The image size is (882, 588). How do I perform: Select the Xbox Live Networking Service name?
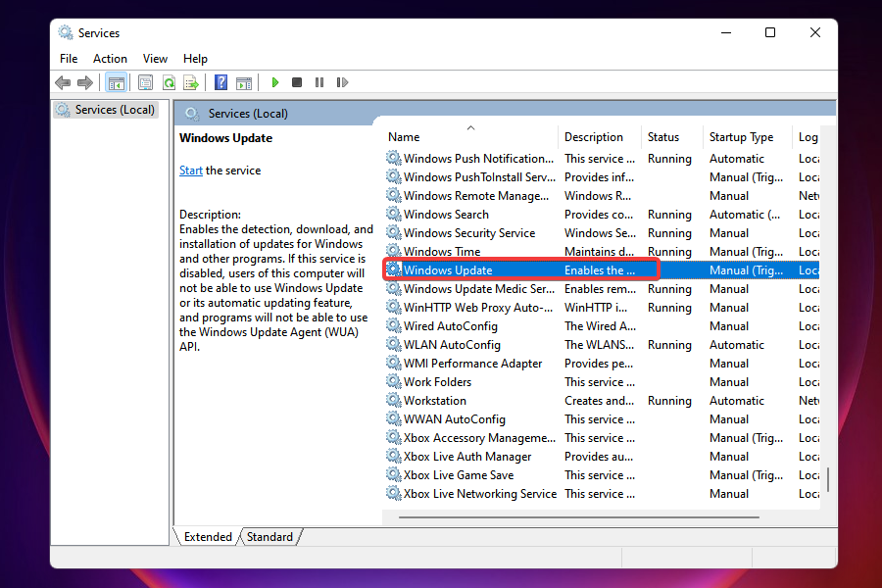click(x=480, y=493)
